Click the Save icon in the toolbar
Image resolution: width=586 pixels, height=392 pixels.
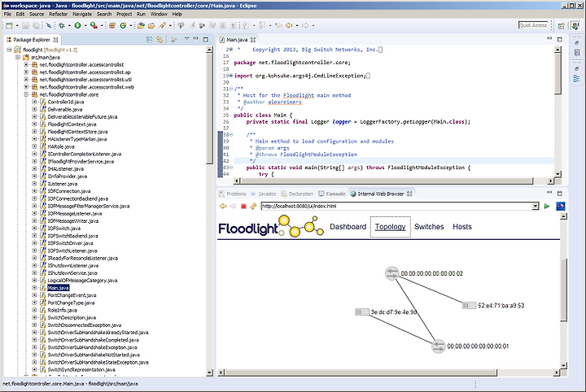25,25
